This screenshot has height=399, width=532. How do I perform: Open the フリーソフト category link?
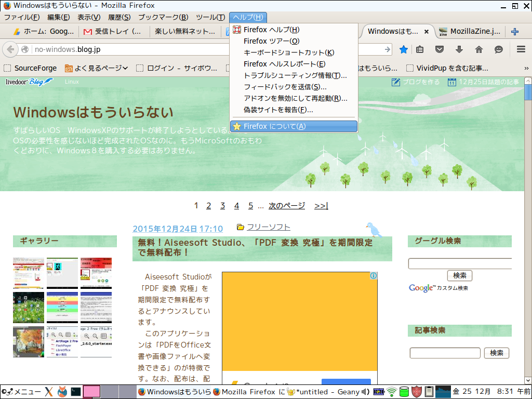point(268,227)
